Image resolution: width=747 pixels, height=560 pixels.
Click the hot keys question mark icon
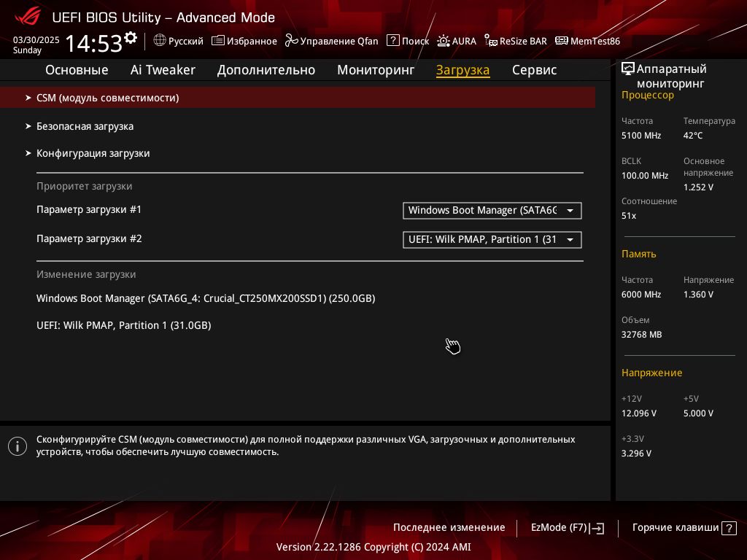[x=729, y=528]
